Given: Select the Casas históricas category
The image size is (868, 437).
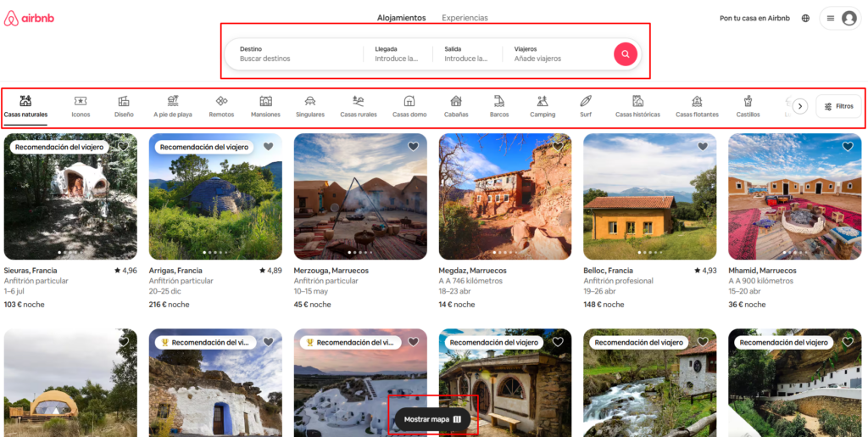Looking at the screenshot, I should pos(637,106).
